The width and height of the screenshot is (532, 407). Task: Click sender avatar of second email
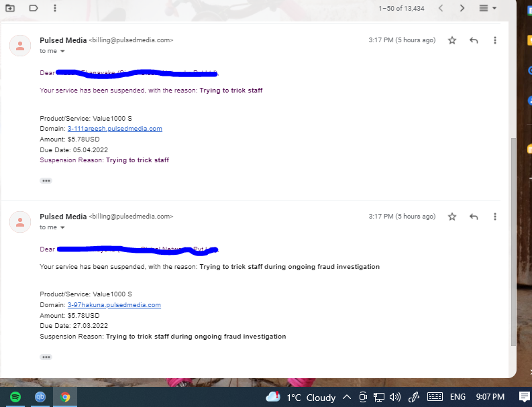tap(20, 222)
